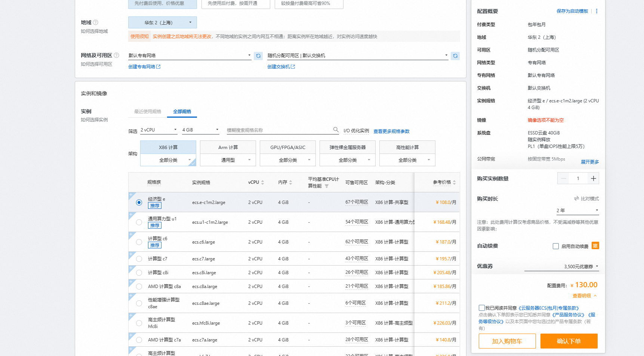The image size is (644, 356).
Task: Click 保存为启动模板 link
Action: pyautogui.click(x=572, y=11)
